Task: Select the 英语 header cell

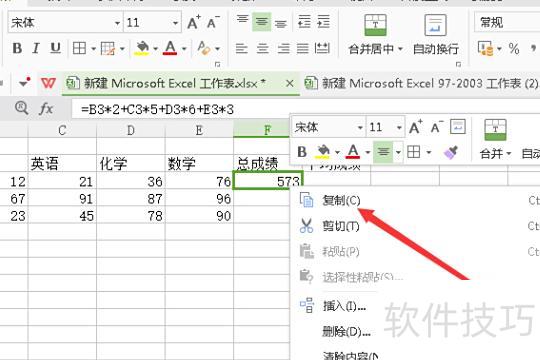Action: (62, 164)
